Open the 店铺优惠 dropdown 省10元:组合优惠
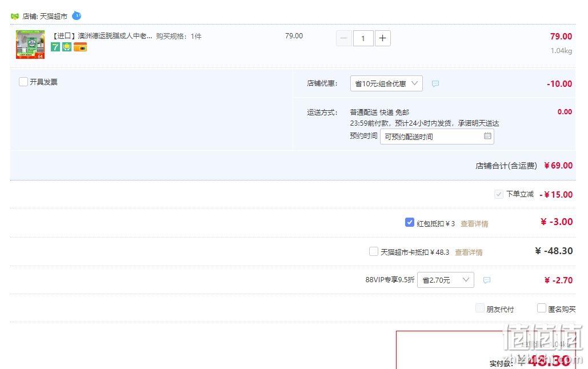 tap(386, 83)
